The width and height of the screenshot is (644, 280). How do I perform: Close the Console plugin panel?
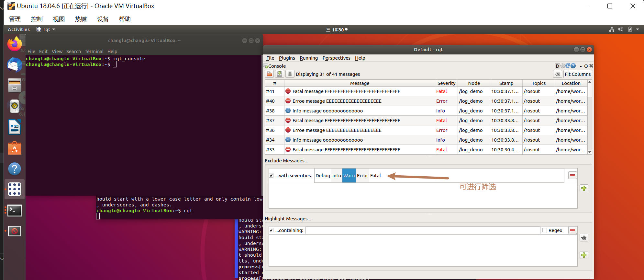tap(591, 66)
